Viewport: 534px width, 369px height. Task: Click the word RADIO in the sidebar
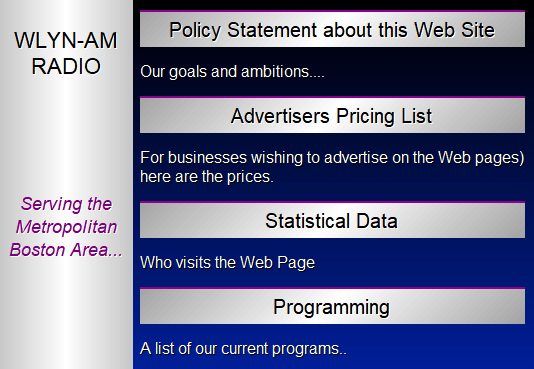[x=66, y=66]
